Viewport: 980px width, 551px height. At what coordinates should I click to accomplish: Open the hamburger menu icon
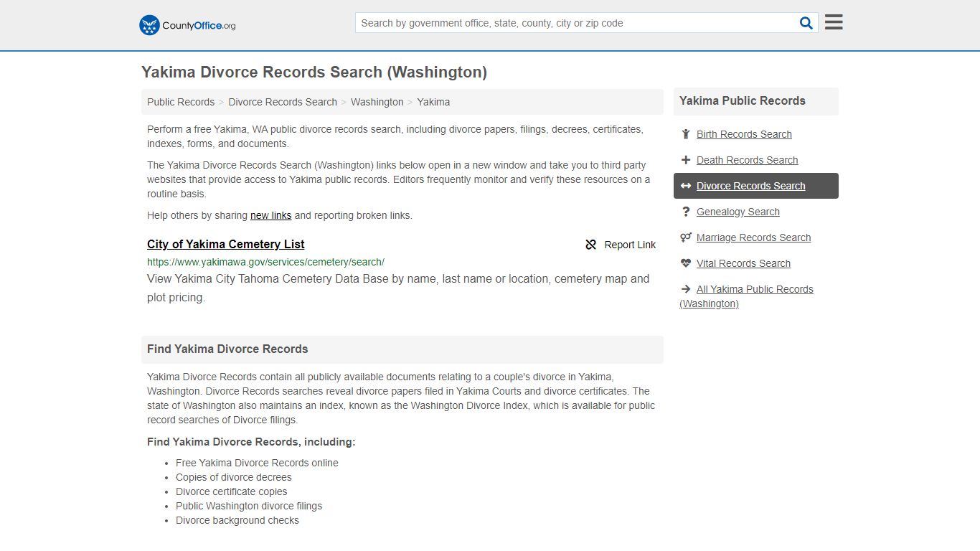click(x=834, y=22)
